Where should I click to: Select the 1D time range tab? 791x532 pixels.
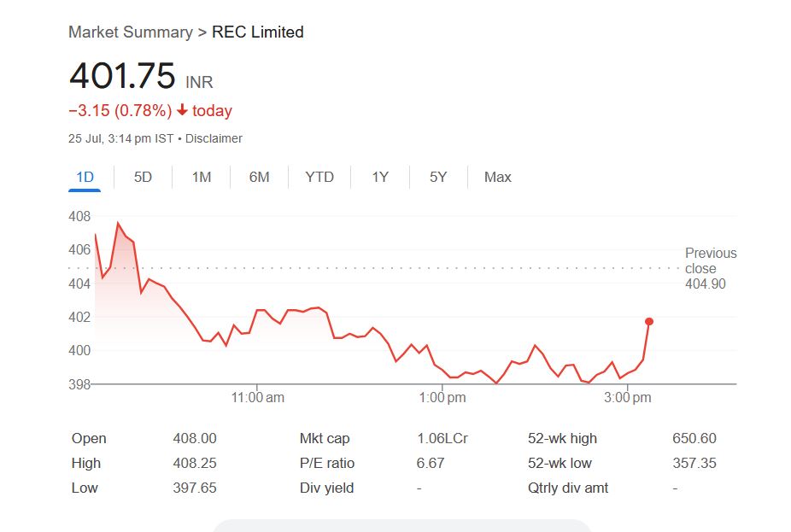click(x=85, y=177)
